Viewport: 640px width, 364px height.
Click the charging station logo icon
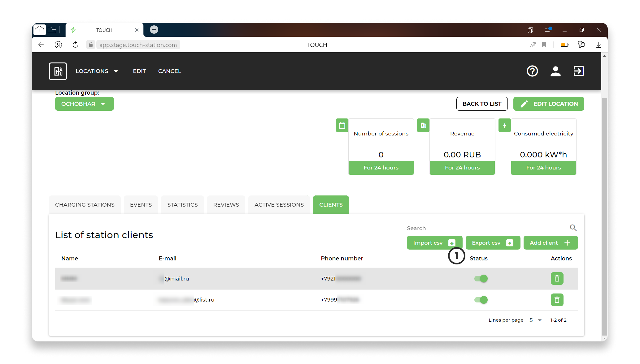(58, 71)
